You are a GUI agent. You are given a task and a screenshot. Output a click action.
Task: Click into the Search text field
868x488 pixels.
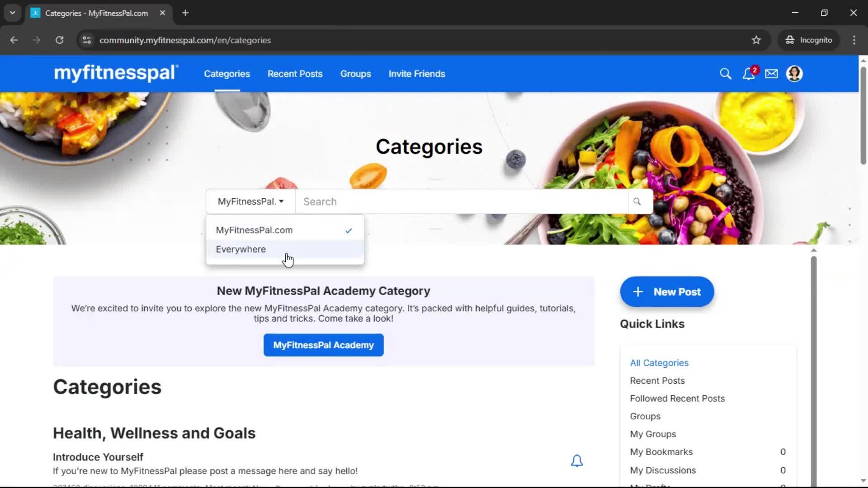pos(462,202)
